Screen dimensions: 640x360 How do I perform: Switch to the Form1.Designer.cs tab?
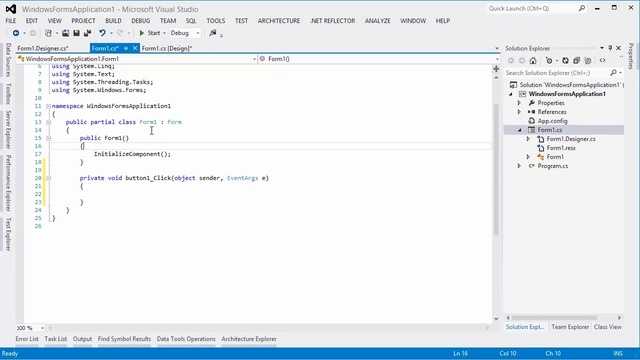point(43,48)
